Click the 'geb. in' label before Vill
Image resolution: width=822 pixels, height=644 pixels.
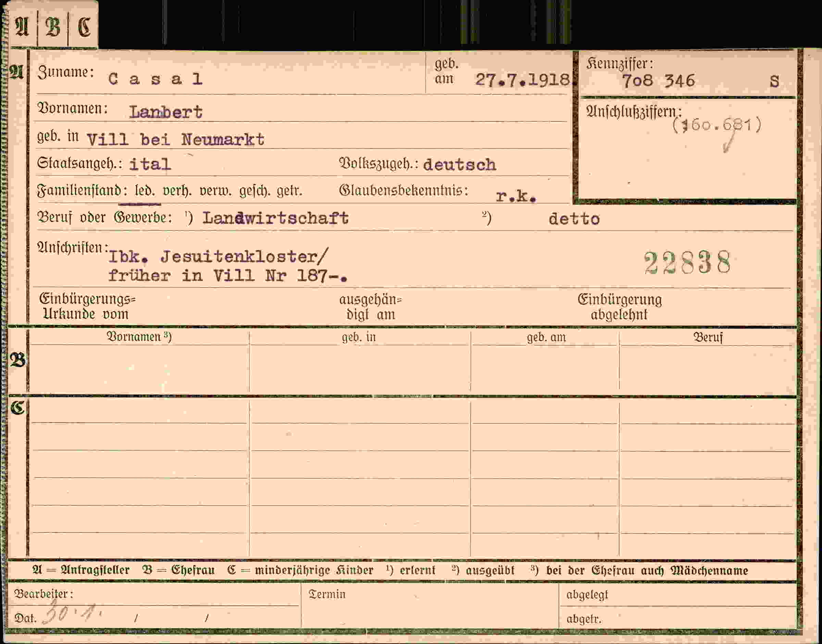[x=58, y=136]
